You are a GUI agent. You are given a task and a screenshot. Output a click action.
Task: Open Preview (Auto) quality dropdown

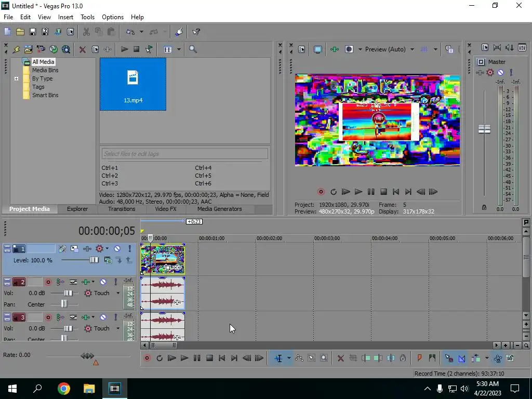point(412,49)
